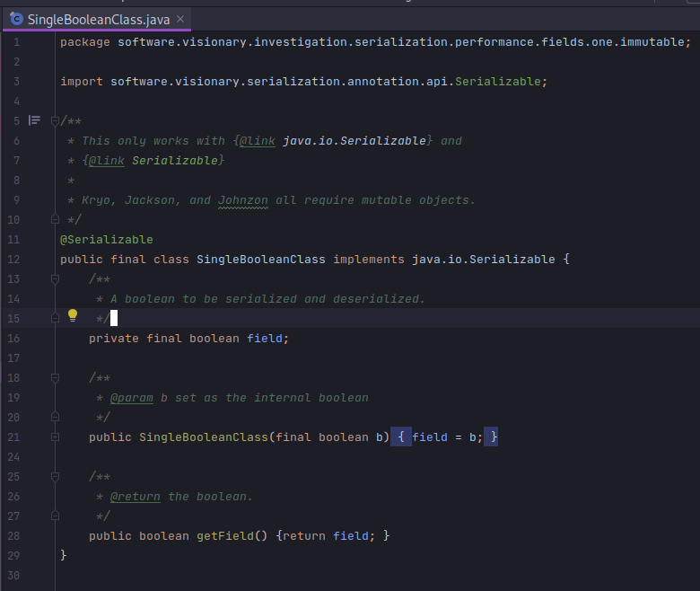Viewport: 700px width, 591px height.
Task: Collapse the field Javadoc on line 13
Action: pos(55,279)
